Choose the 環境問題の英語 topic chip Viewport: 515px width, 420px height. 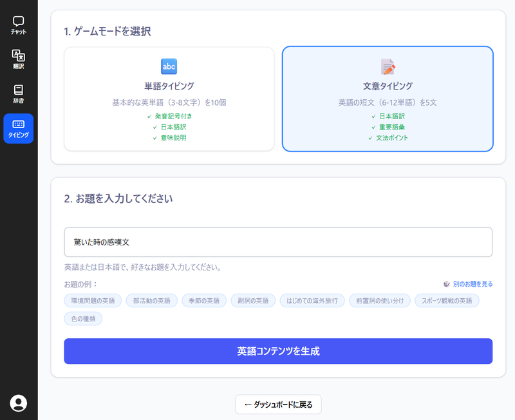93,301
